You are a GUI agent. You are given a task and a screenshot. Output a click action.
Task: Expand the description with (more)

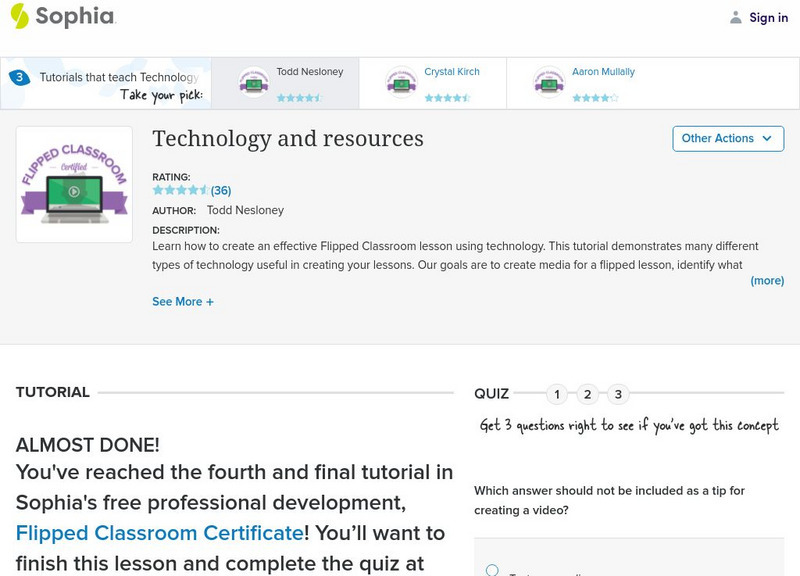coord(767,281)
